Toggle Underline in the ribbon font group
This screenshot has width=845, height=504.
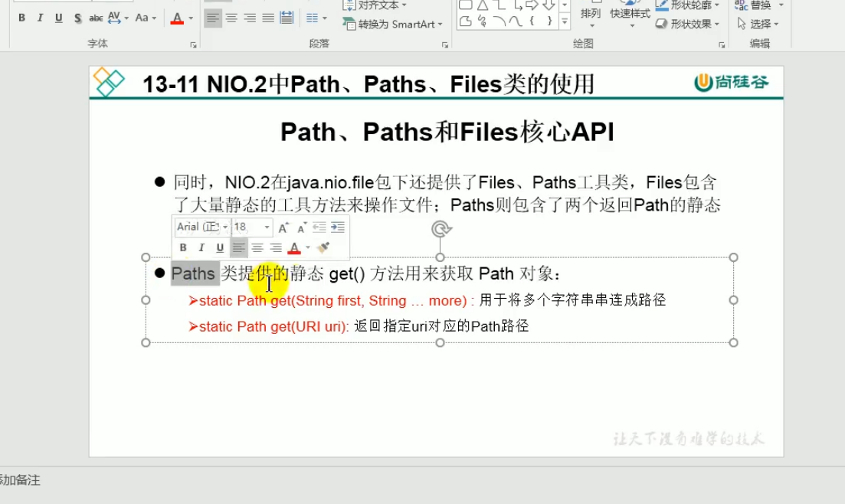coord(59,18)
